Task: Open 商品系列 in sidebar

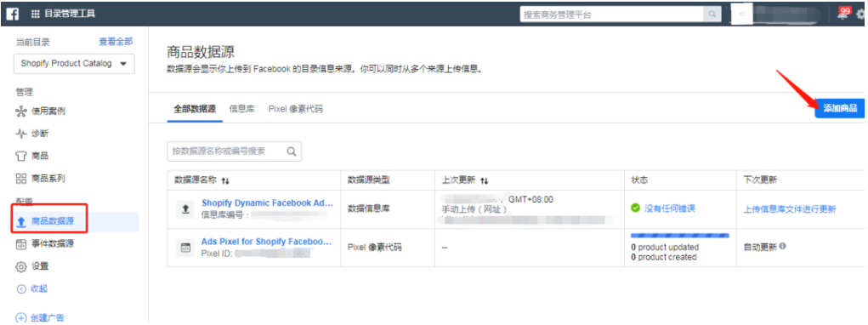Action: (41, 179)
